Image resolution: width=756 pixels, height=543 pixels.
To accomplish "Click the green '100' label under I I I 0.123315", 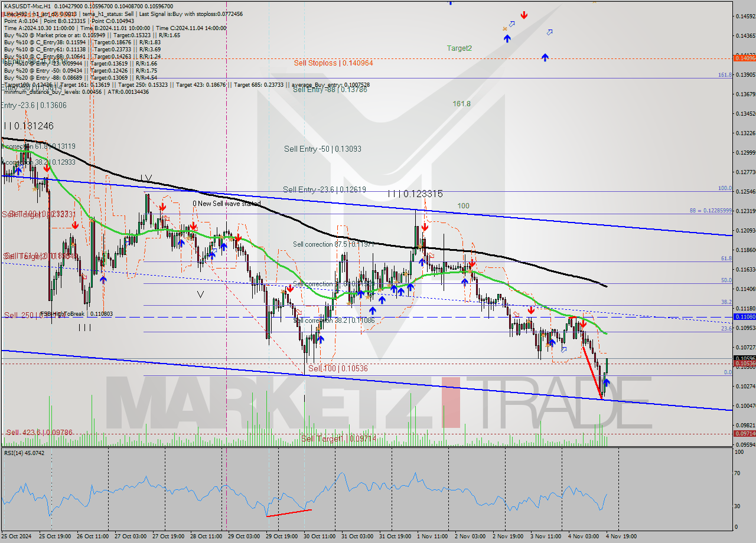I will (464, 206).
